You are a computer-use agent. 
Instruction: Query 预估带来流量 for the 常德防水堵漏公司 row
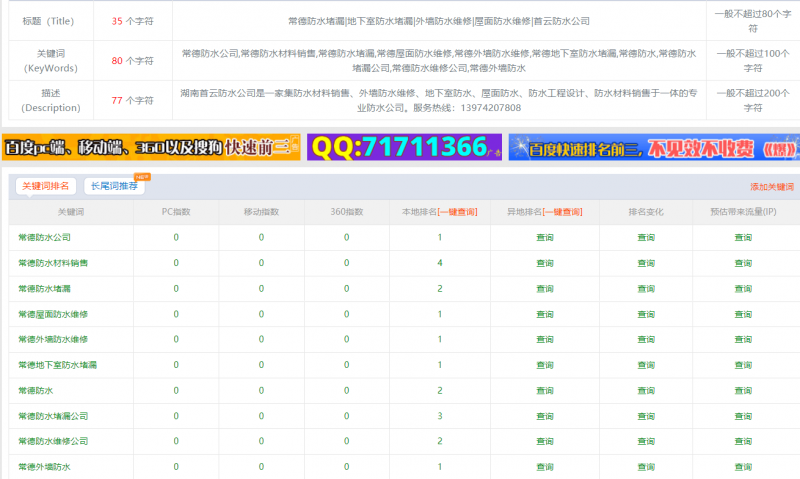pyautogui.click(x=743, y=416)
